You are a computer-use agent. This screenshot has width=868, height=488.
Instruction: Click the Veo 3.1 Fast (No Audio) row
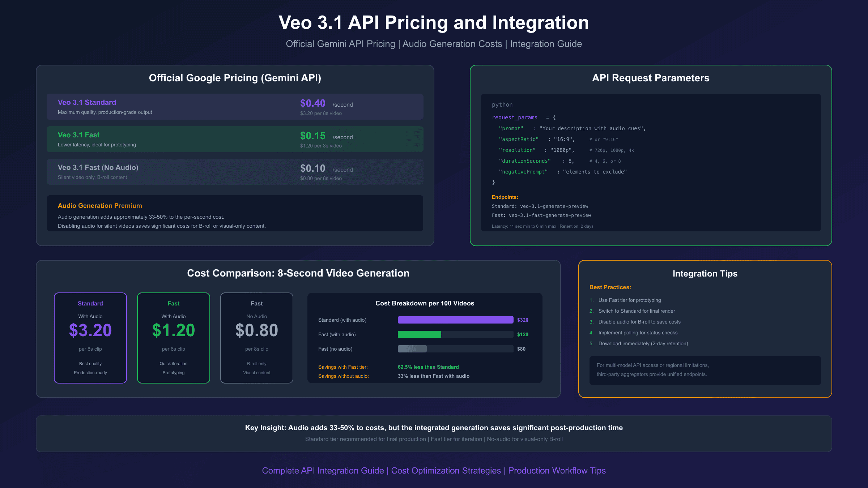235,172
